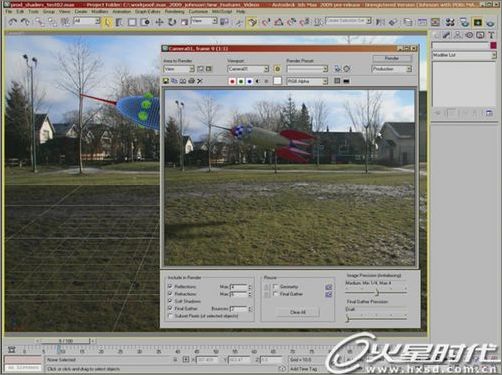Toggle the red channel button
The height and width of the screenshot is (375, 502).
(x=232, y=81)
